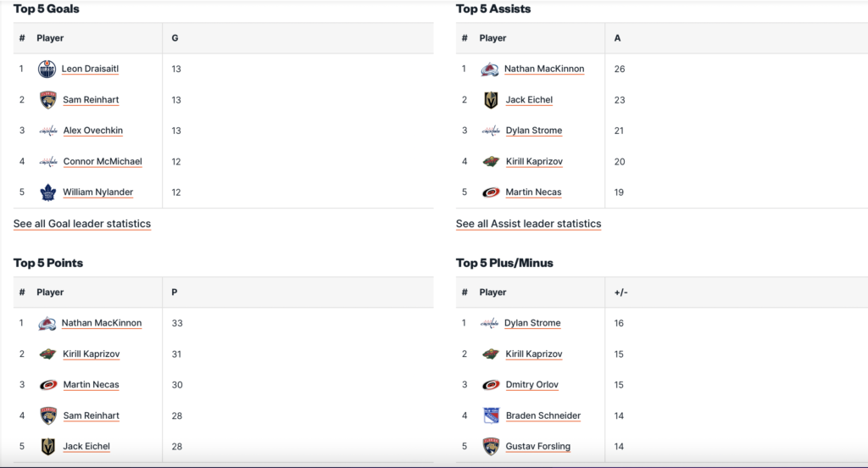Click the Panthers logo beside Gustav Forsling
Screen dimensions: 868x468
491,446
